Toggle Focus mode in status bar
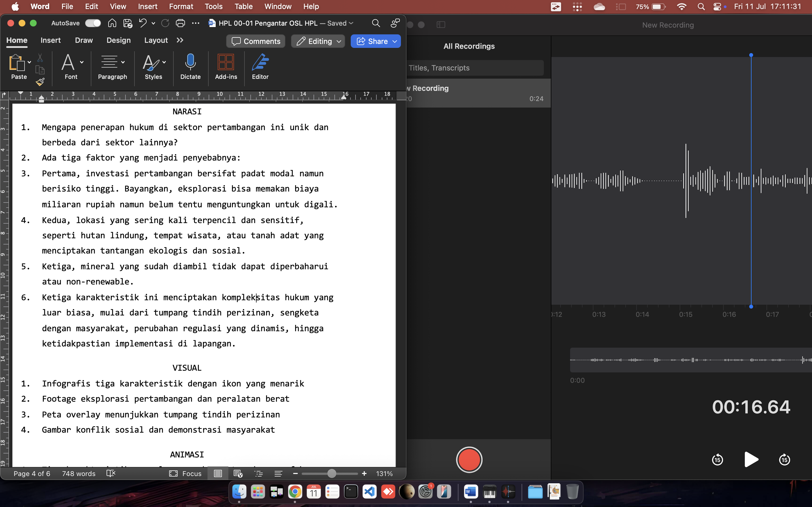Screen dimensions: 812x507 (x=185, y=473)
